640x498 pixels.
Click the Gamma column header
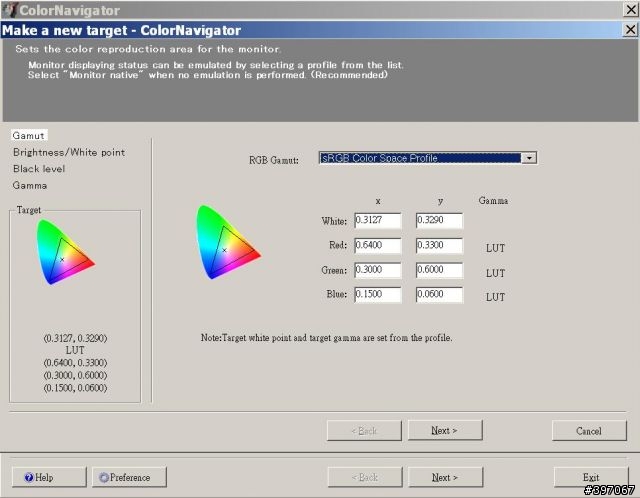click(493, 200)
